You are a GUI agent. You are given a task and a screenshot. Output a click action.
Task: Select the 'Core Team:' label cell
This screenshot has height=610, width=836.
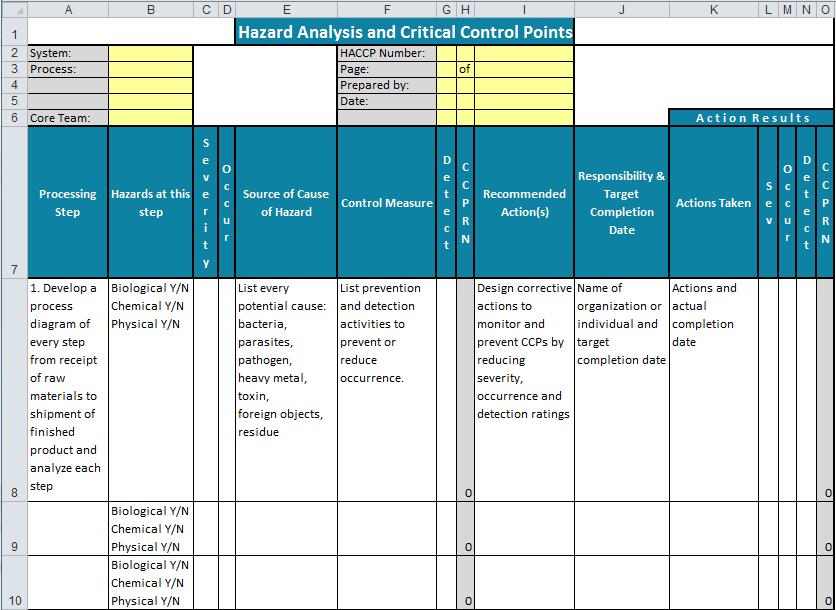pyautogui.click(x=68, y=118)
